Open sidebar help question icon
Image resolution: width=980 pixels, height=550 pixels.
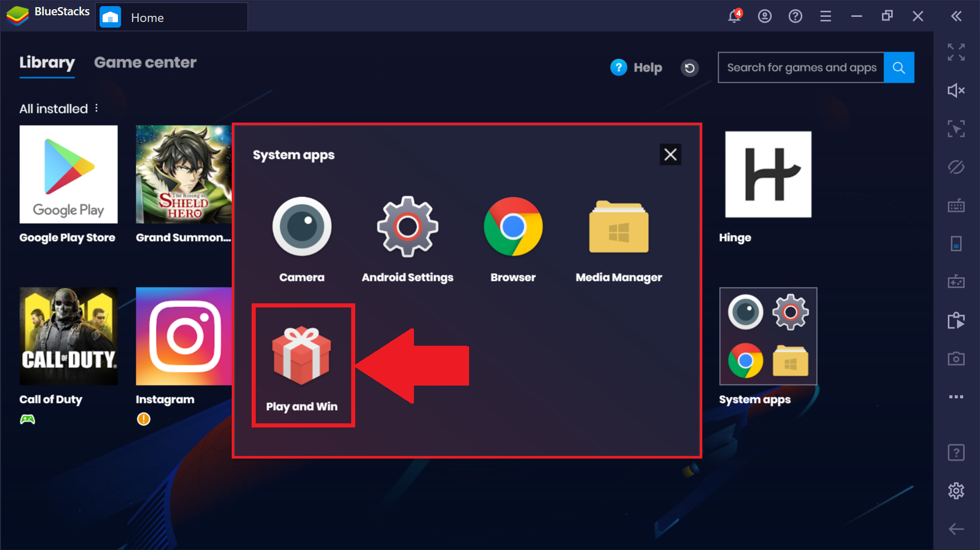pyautogui.click(x=956, y=452)
